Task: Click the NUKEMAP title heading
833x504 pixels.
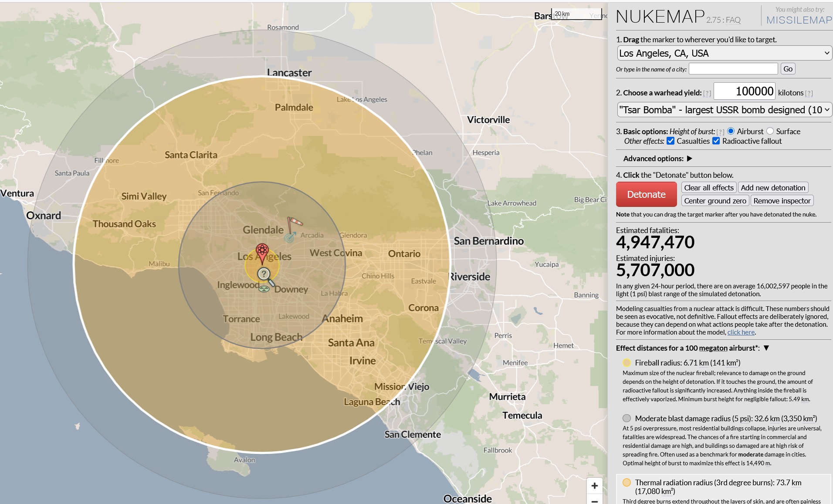Action: pyautogui.click(x=660, y=17)
